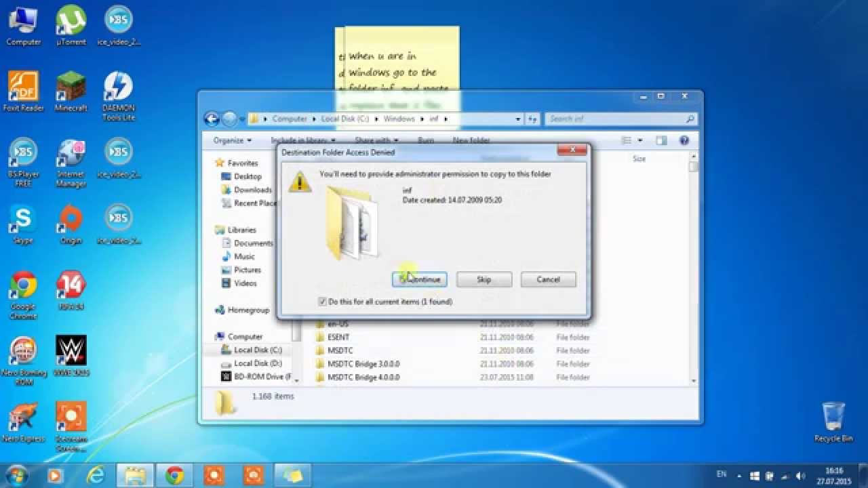Go back using Explorer's Back arrow

coord(212,119)
